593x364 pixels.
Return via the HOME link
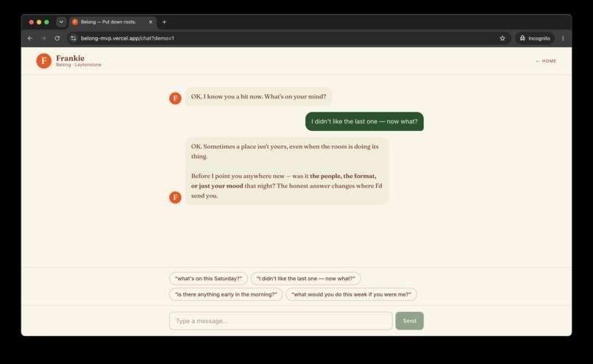click(546, 61)
